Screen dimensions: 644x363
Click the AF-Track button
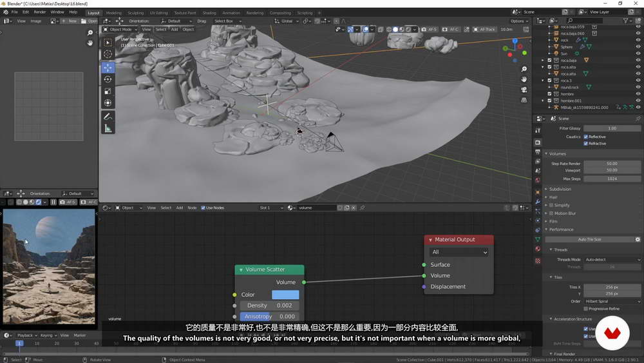tap(484, 30)
